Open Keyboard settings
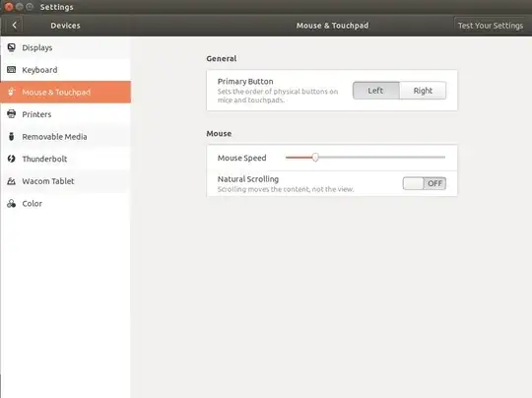The width and height of the screenshot is (532, 398). click(x=65, y=70)
